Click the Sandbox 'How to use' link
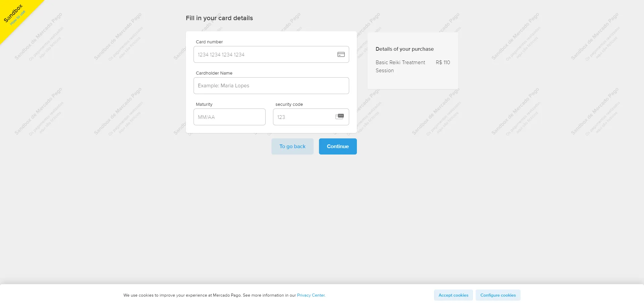644x306 pixels. [18, 18]
